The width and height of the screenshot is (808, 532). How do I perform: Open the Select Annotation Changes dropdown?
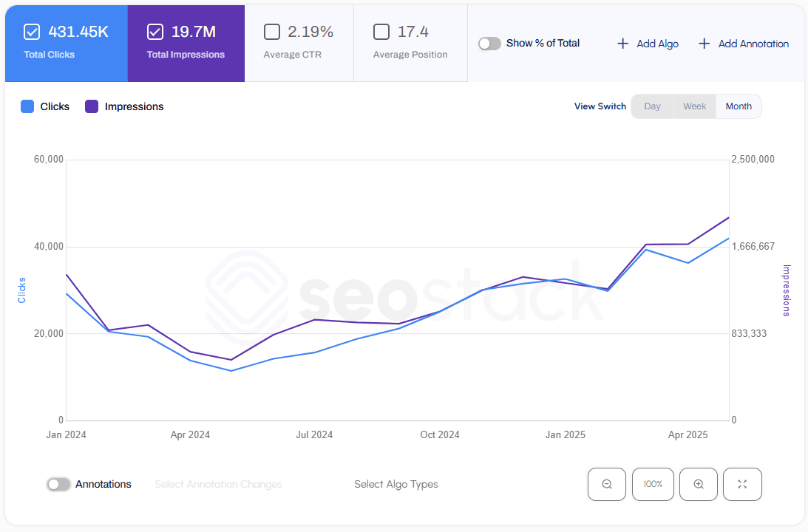[218, 484]
